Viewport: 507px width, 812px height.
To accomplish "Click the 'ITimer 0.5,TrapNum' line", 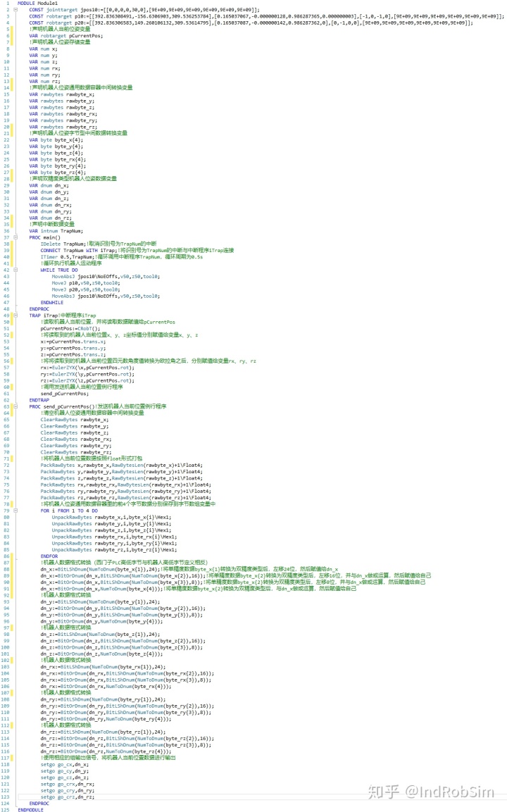I will pos(122,257).
